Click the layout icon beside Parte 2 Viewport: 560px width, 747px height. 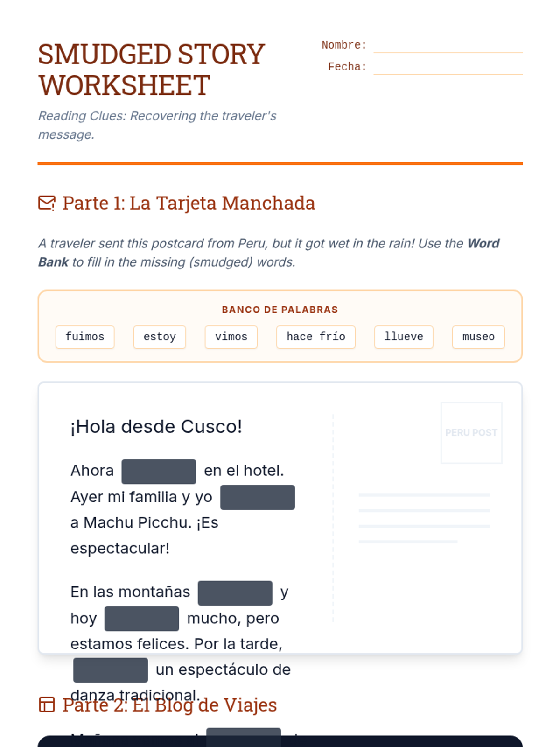(x=47, y=705)
